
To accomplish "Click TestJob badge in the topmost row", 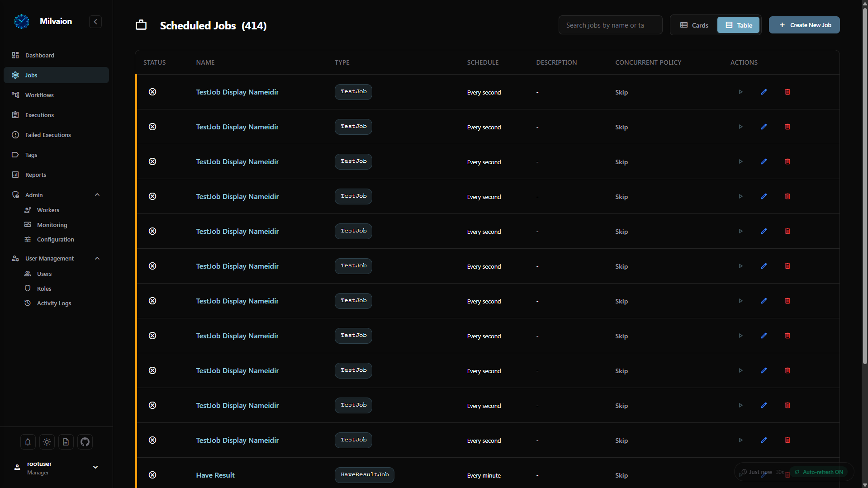I will click(353, 92).
